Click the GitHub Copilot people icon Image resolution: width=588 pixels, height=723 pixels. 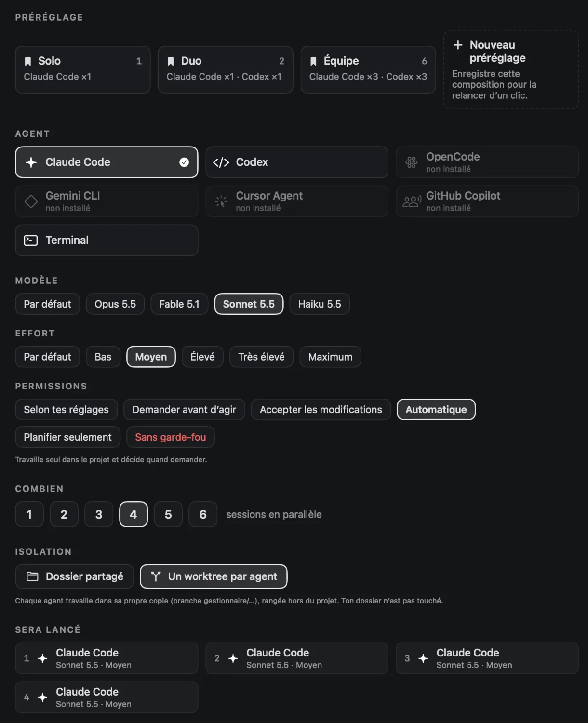pyautogui.click(x=412, y=201)
